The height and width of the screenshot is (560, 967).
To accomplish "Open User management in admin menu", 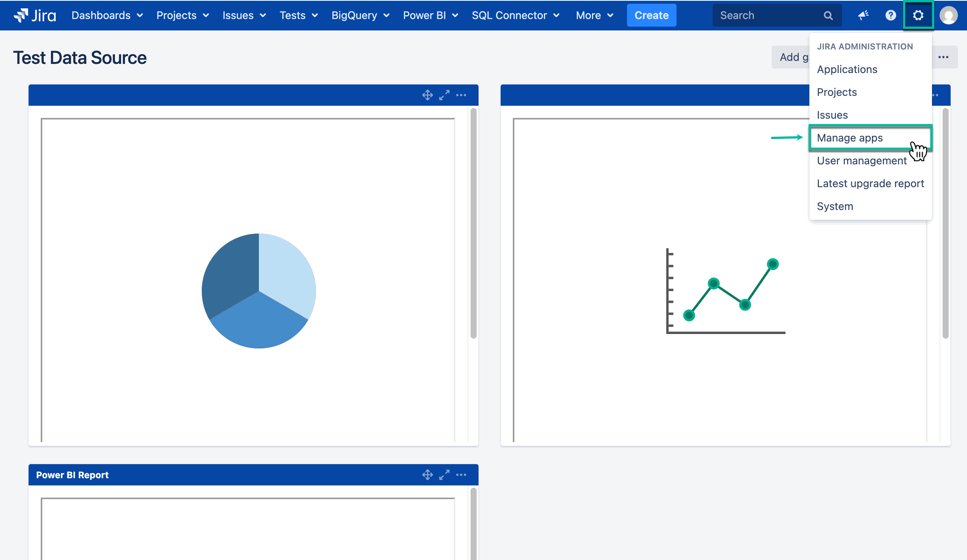I will coord(862,161).
